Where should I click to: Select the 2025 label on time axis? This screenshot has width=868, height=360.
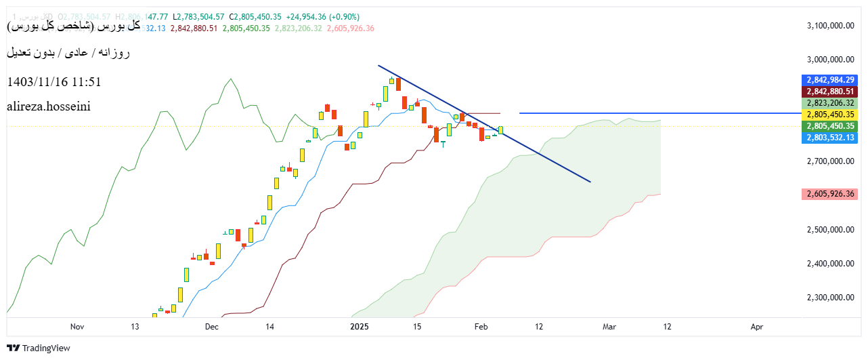tap(360, 327)
